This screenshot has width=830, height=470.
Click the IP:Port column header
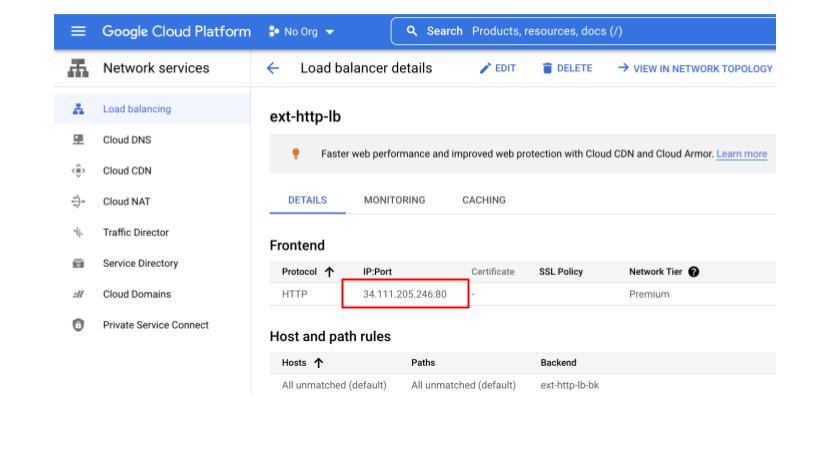[377, 272]
